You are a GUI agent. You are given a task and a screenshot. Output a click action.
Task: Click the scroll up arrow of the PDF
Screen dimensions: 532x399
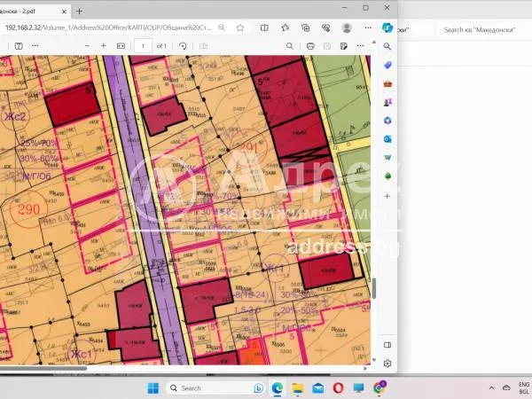pos(374,43)
